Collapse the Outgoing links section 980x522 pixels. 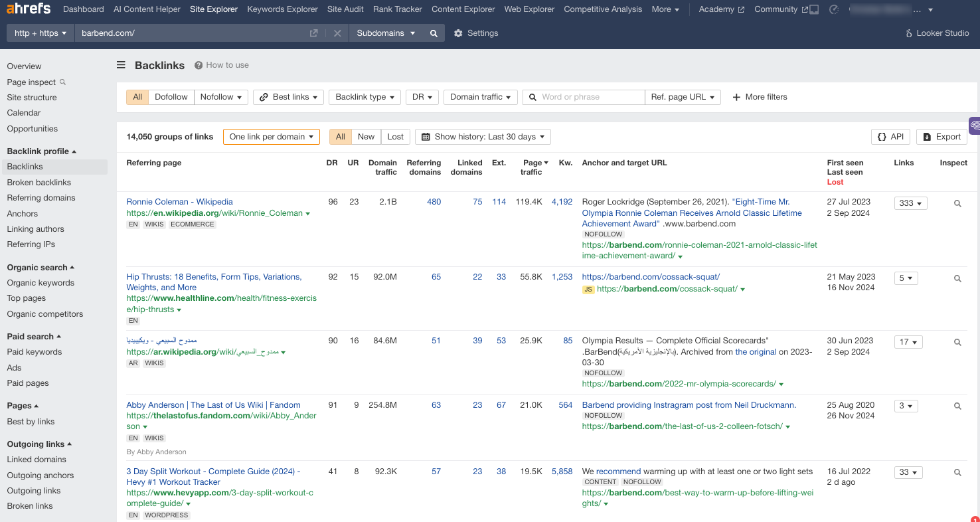tap(39, 444)
